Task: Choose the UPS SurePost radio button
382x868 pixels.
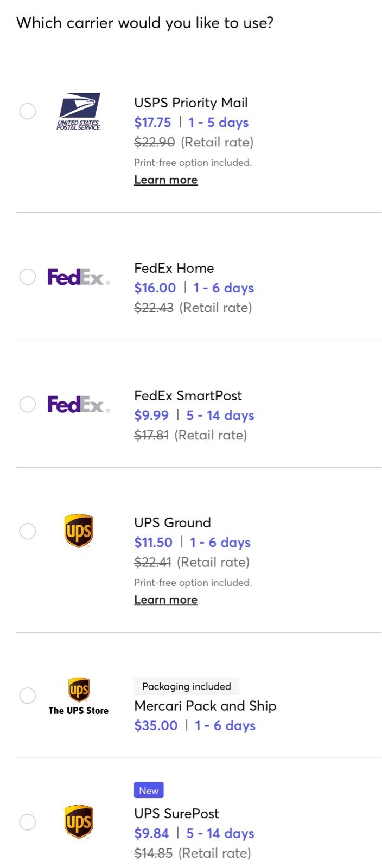Action: pos(28,822)
